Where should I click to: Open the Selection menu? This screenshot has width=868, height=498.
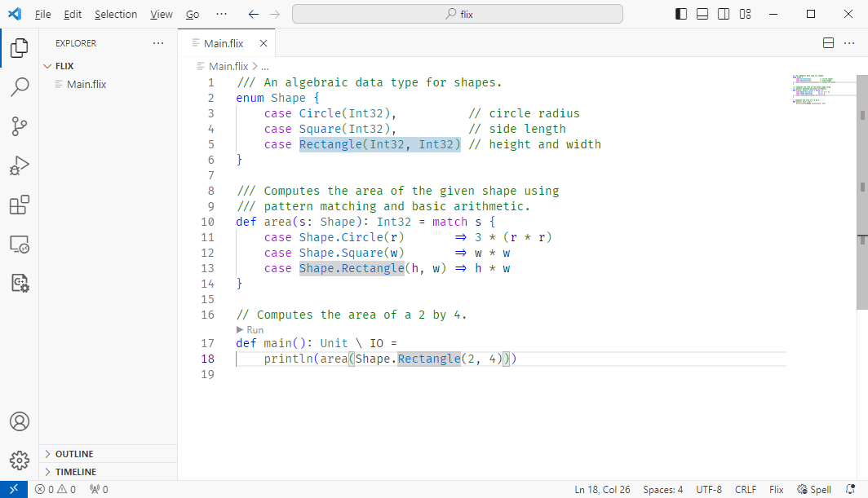pos(116,14)
